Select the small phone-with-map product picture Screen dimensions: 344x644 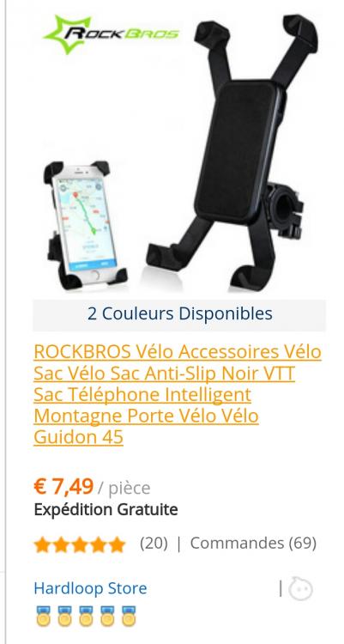coord(85,226)
